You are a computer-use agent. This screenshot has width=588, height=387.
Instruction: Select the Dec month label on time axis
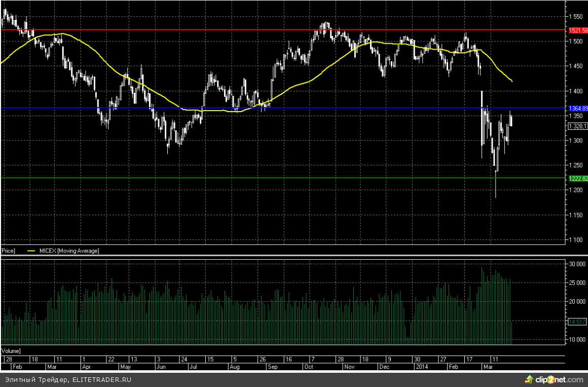click(x=384, y=366)
